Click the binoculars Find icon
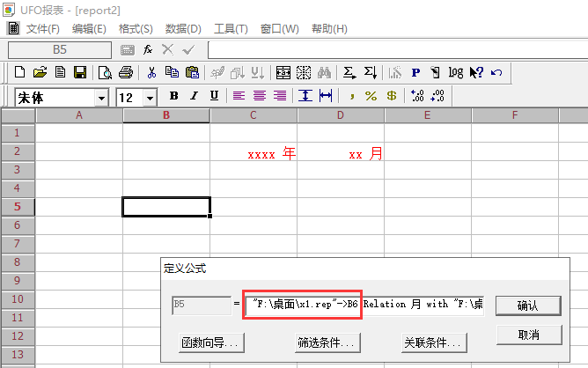588x368 pixels. tap(324, 72)
